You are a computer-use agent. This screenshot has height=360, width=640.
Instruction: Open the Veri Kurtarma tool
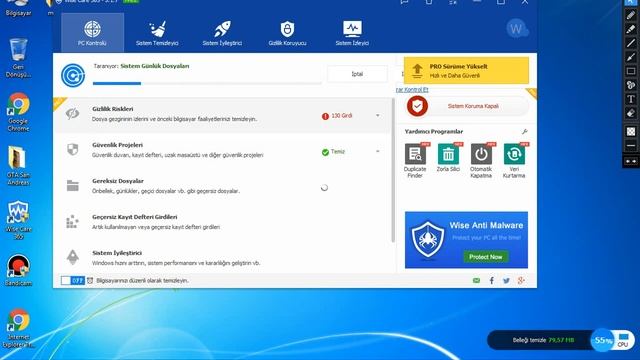(514, 160)
